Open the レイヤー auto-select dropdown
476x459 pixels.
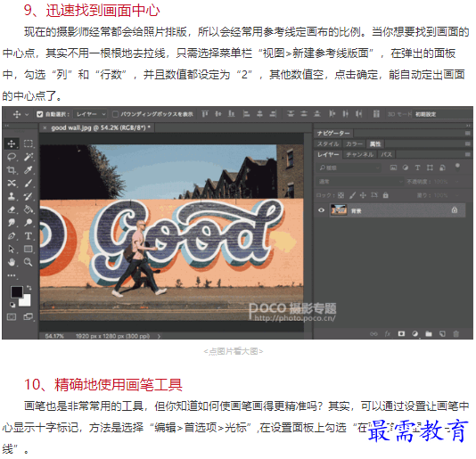click(90, 114)
